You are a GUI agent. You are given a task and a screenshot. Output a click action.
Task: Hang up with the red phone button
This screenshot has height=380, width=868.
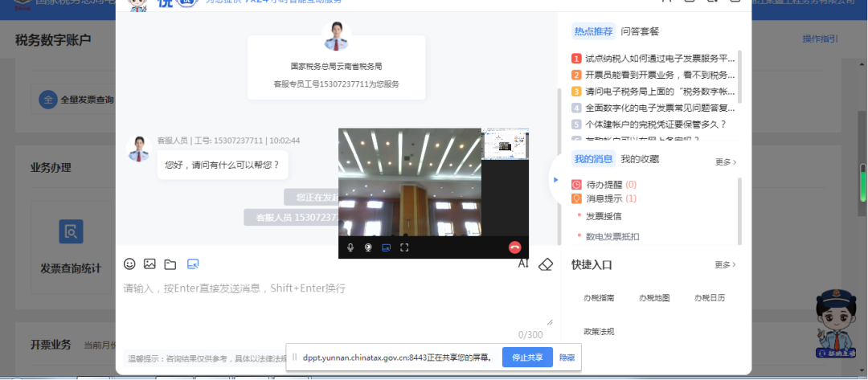tap(515, 247)
